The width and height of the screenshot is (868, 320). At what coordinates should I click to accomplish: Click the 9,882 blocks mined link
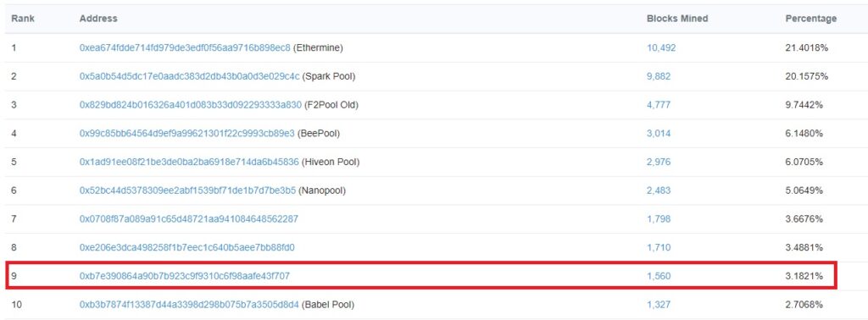[x=659, y=76]
